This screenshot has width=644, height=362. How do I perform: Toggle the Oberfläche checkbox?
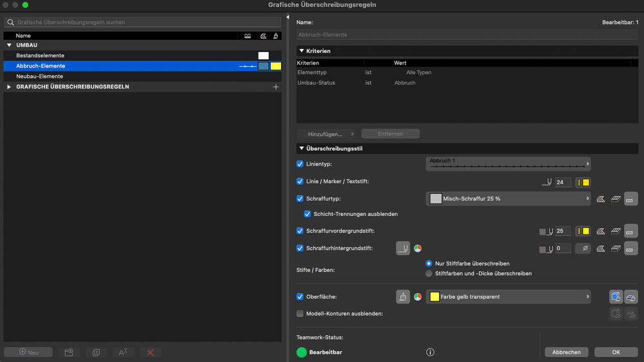click(x=300, y=297)
